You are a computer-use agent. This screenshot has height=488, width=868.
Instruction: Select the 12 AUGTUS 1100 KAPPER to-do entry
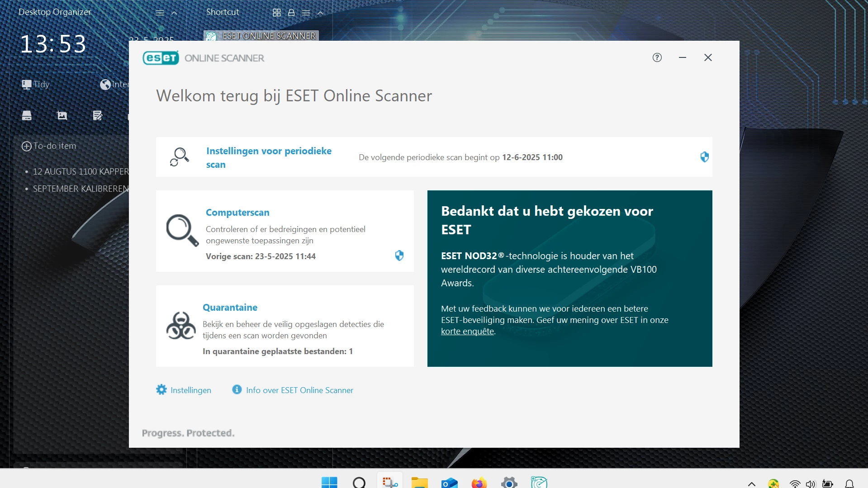pos(81,171)
